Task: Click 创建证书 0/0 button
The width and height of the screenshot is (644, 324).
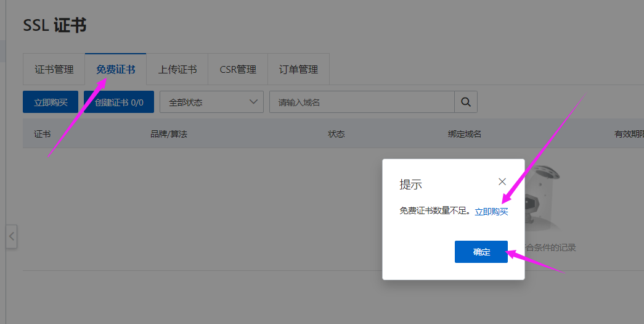Action: point(119,102)
